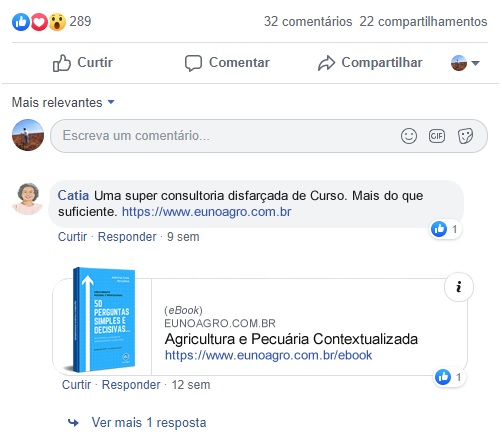Open the eunoagro.com.br/ebook link

coord(268,355)
